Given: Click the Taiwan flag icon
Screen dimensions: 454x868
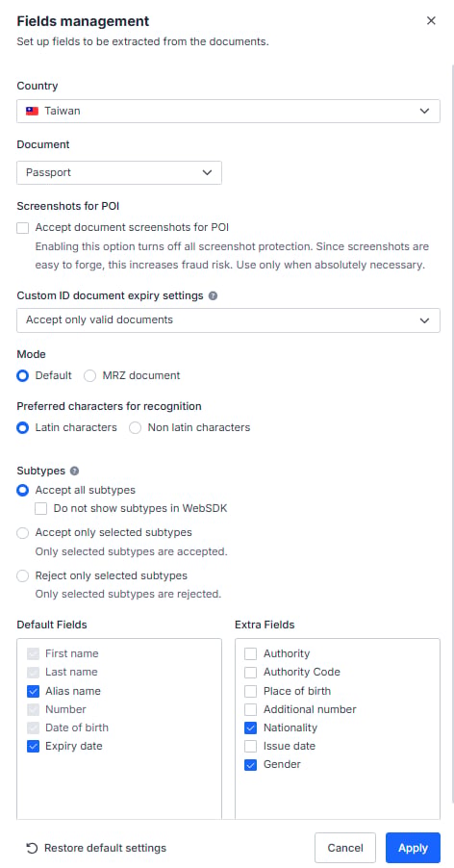Looking at the screenshot, I should [x=32, y=111].
